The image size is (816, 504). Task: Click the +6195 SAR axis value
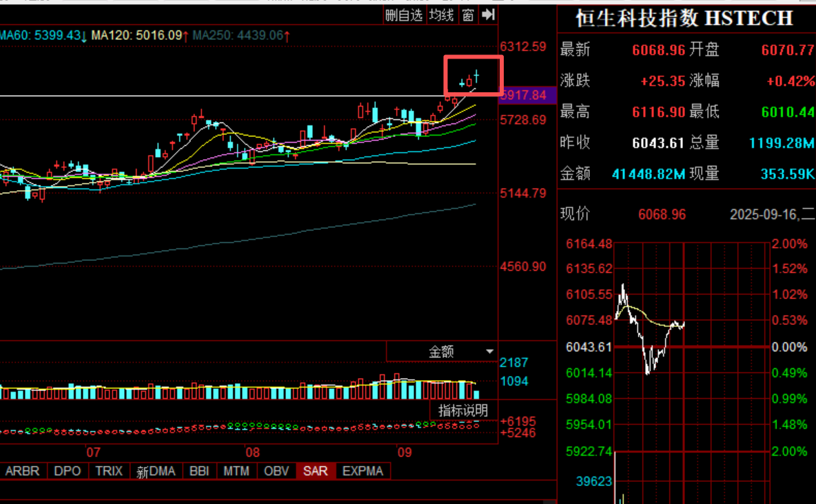click(518, 421)
